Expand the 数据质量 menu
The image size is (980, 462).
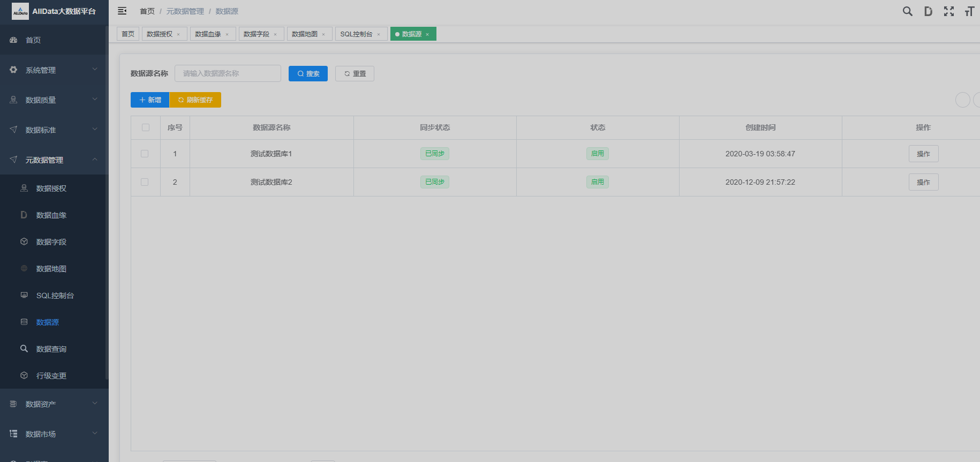click(95, 100)
